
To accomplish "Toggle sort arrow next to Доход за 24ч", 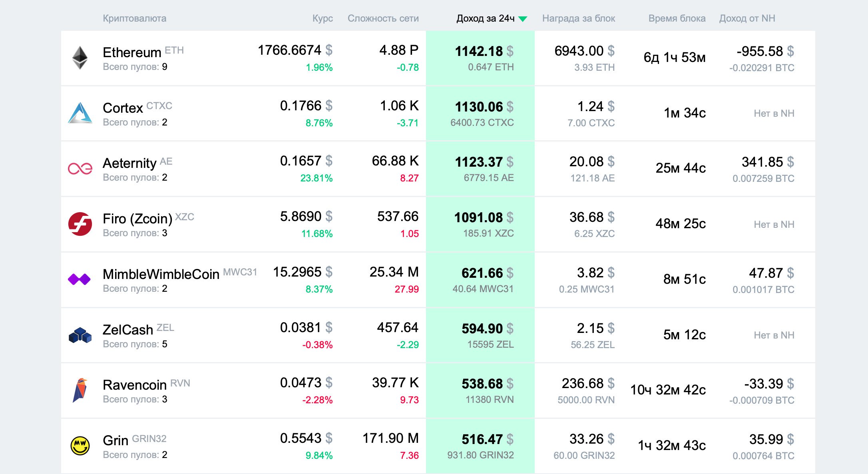I will 523,19.
